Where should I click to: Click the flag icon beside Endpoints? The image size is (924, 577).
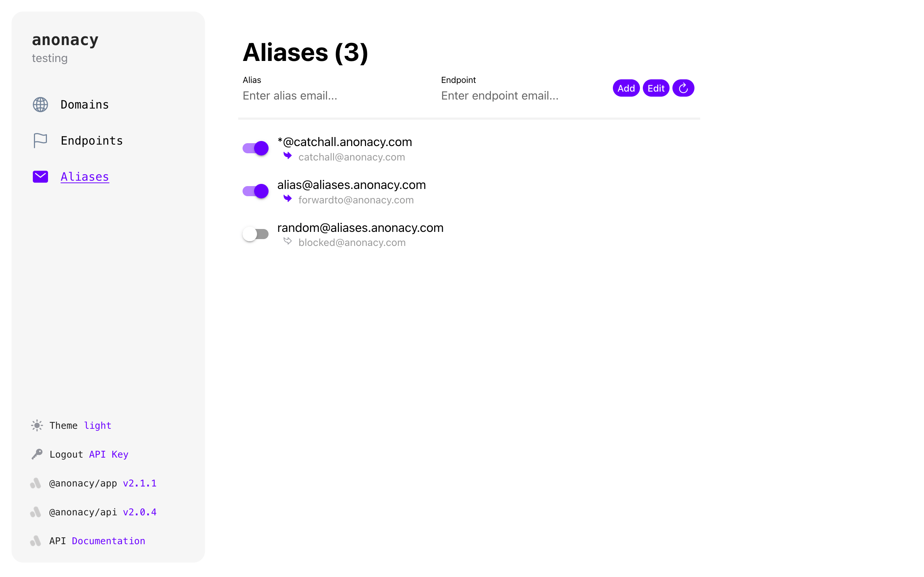[x=40, y=140]
